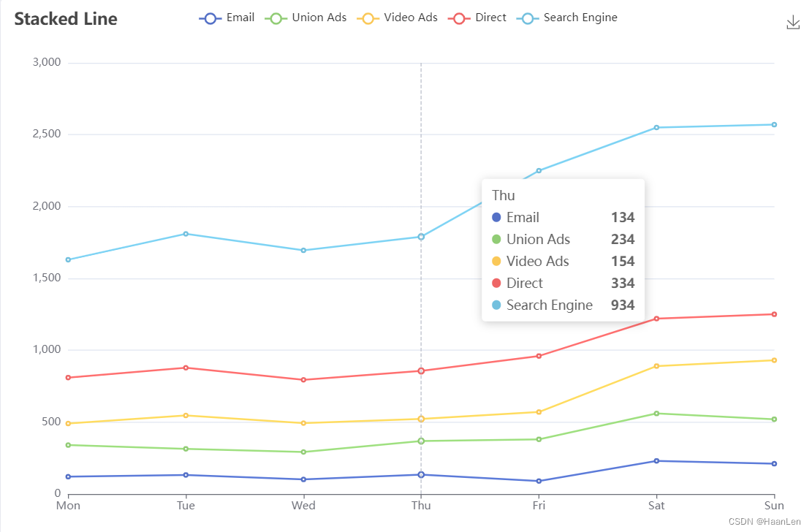Click the Stacked Line chart title
Viewport: 812px width, 532px height.
coord(66,19)
